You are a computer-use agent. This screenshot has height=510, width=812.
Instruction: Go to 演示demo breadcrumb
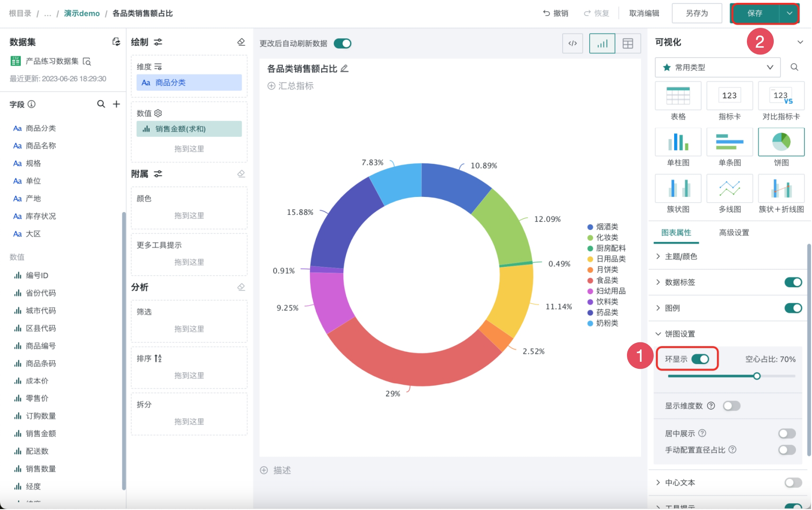tap(82, 13)
